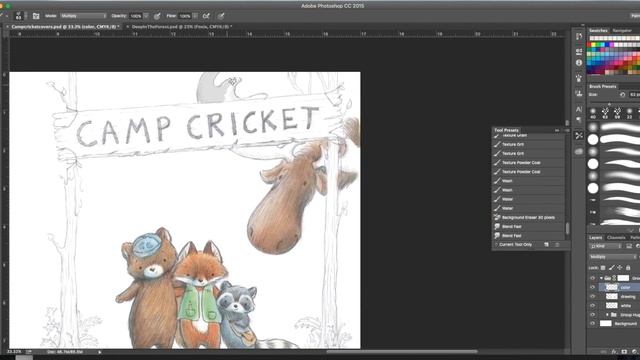Hide the white layer
Screen dimensions: 640x360
point(592,305)
